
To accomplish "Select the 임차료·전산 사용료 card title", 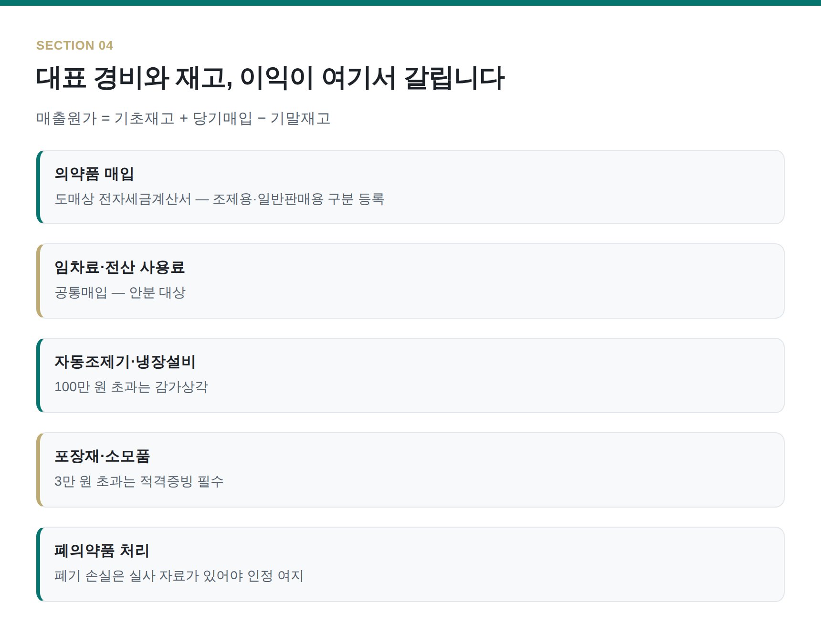I will tap(119, 267).
